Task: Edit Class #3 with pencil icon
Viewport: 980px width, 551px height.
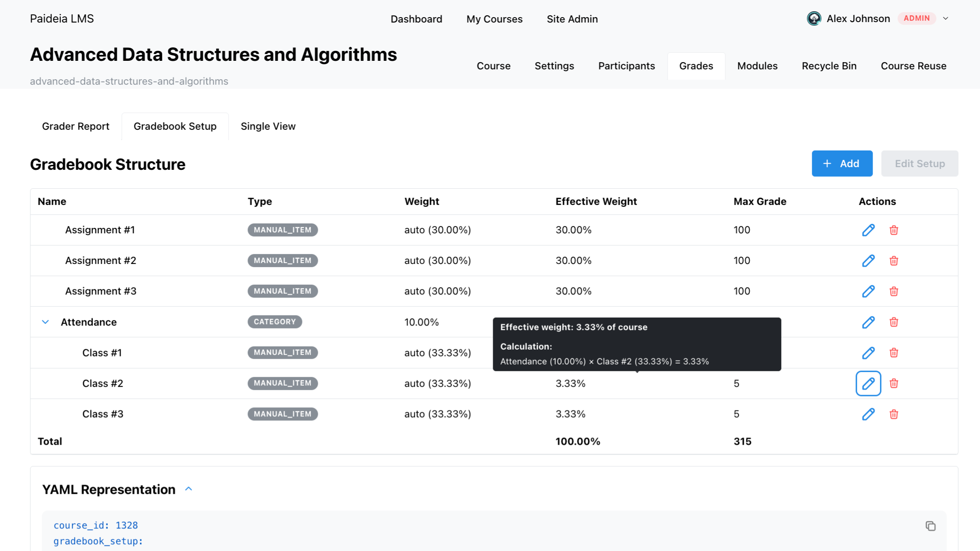Action: click(x=868, y=414)
